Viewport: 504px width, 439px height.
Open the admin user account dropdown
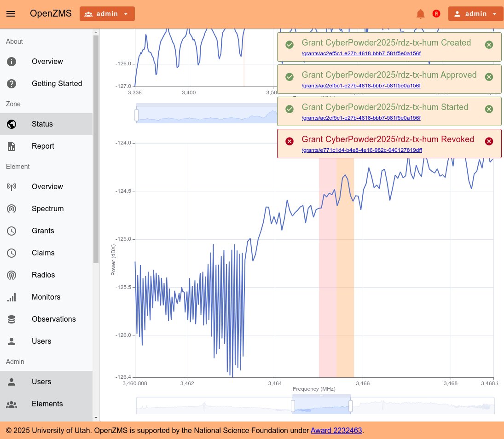[x=476, y=14]
